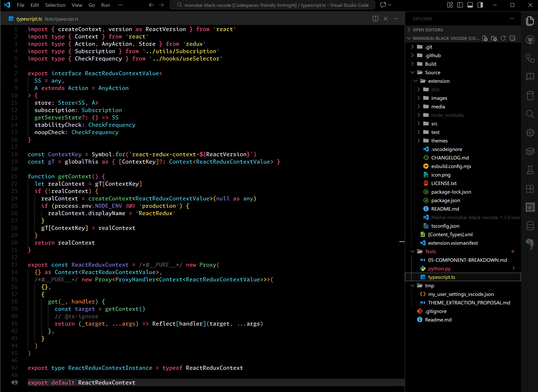Toggle the Primary Side Bar visibility
This screenshot has height=392, width=538.
460,5
